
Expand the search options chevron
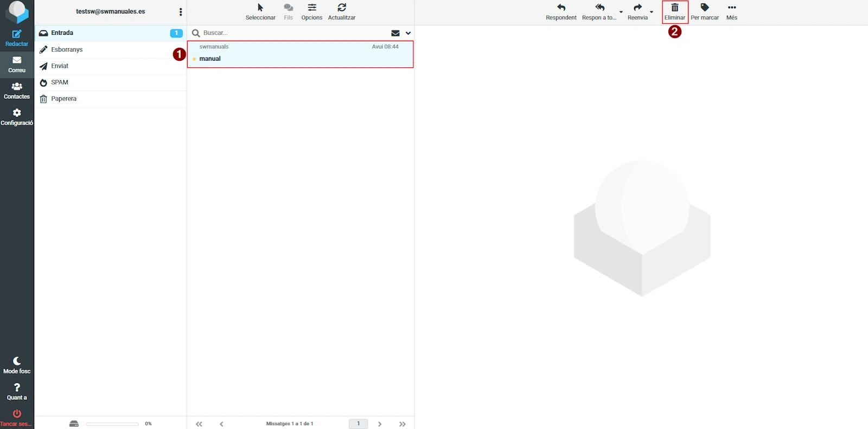pos(409,33)
